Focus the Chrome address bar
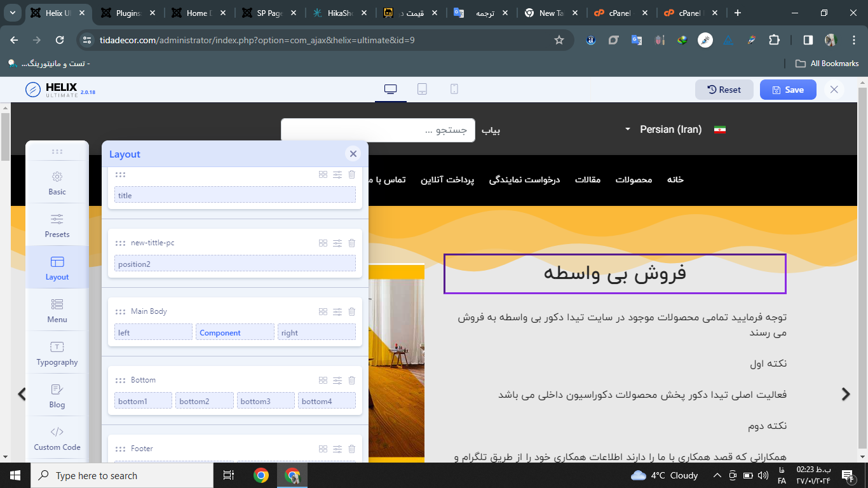Viewport: 868px width, 488px height. click(324, 40)
